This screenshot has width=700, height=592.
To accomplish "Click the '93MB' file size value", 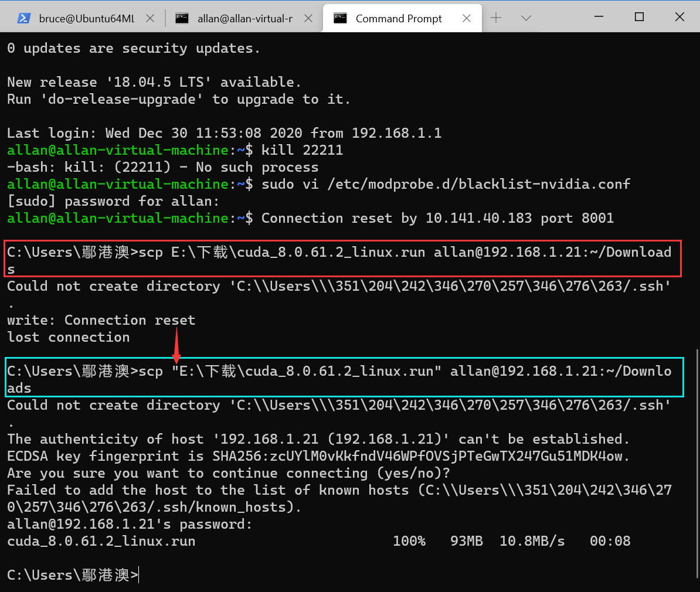I will tap(467, 541).
